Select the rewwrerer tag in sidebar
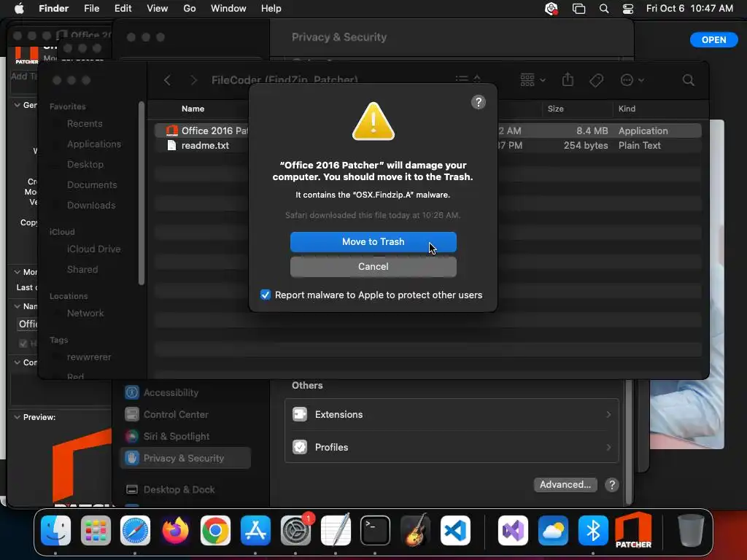 tap(88, 357)
